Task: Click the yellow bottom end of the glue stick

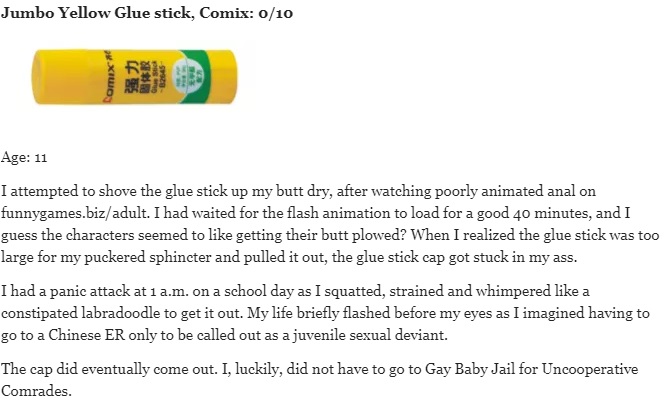Action: [47, 77]
